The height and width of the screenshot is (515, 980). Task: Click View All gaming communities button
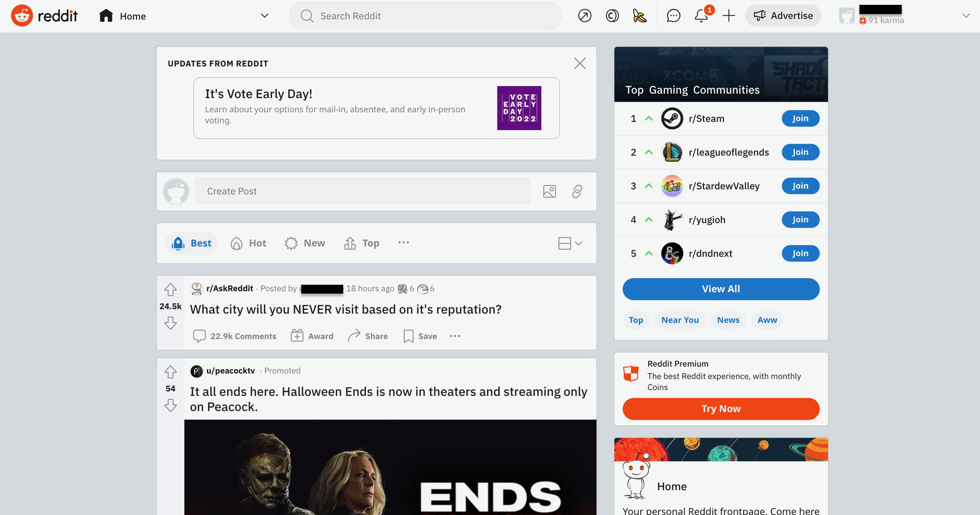[x=721, y=288]
